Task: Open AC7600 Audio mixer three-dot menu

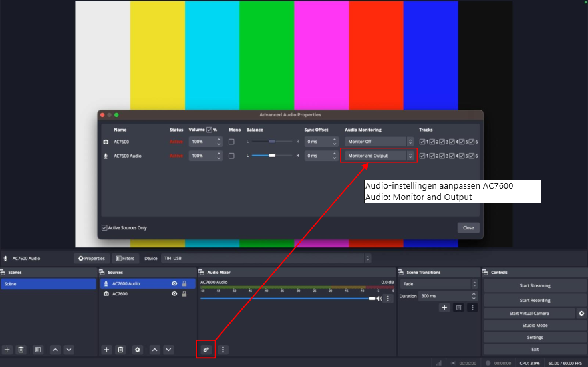Action: pyautogui.click(x=388, y=299)
